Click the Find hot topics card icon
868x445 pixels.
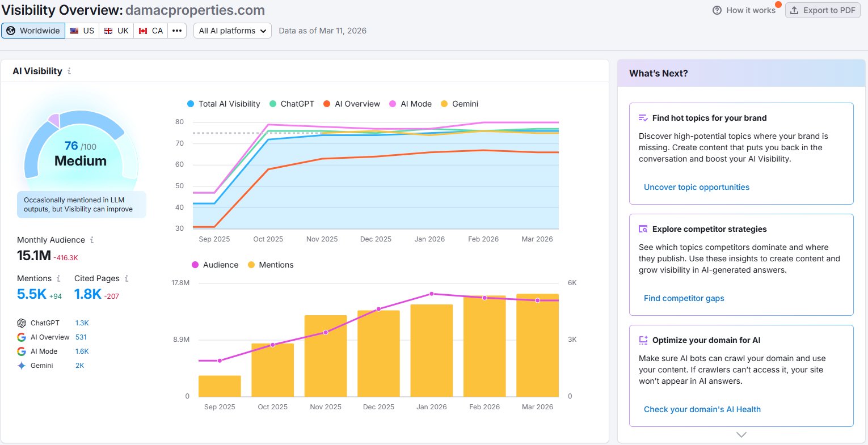click(643, 118)
